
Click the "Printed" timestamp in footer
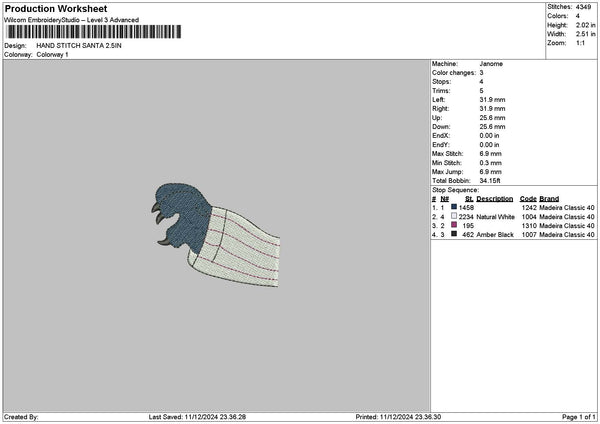(x=398, y=417)
